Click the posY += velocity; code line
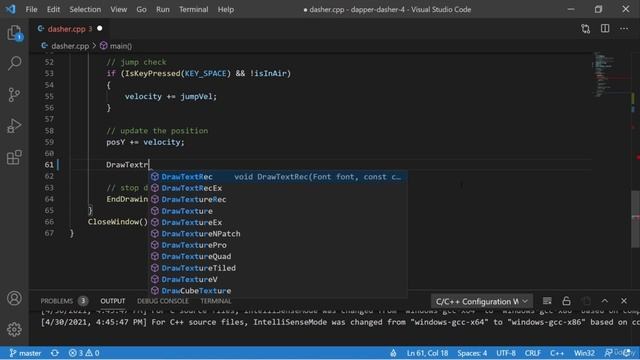The width and height of the screenshot is (640, 360). (x=145, y=142)
